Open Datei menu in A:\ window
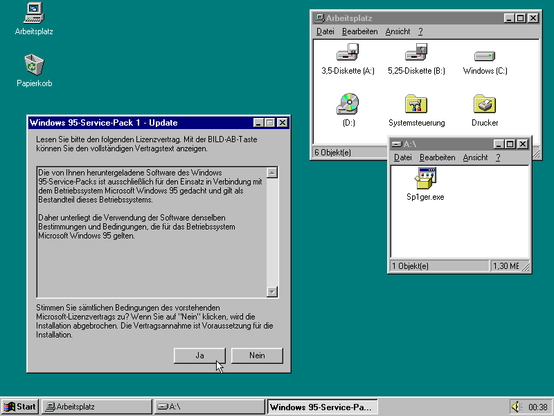 point(403,158)
